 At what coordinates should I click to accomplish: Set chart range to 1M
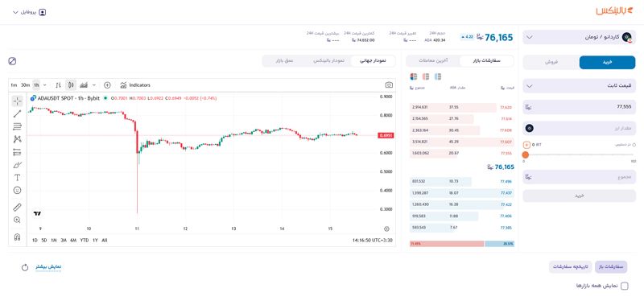pyautogui.click(x=54, y=240)
